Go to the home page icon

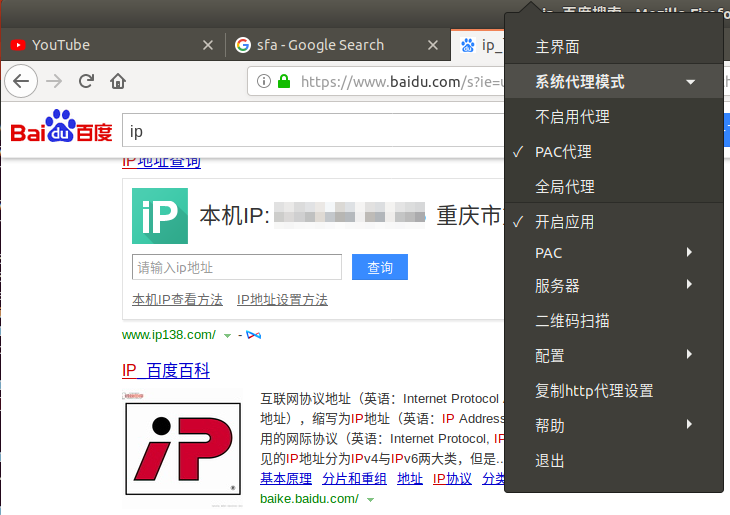click(118, 81)
